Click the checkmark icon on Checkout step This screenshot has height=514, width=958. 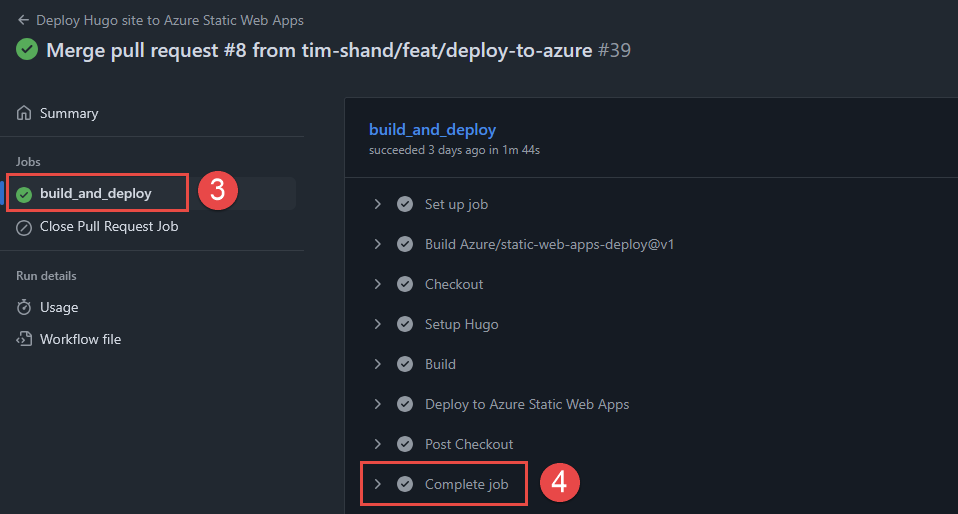coord(405,284)
